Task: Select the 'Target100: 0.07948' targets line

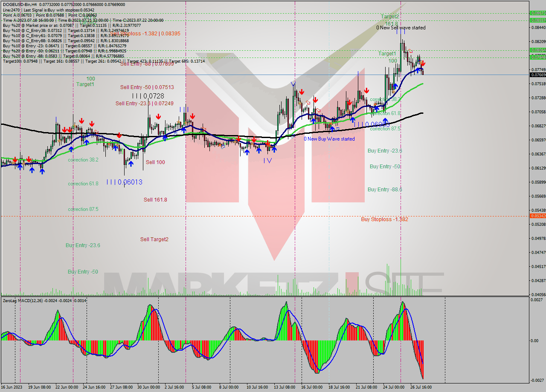Action: [104, 61]
